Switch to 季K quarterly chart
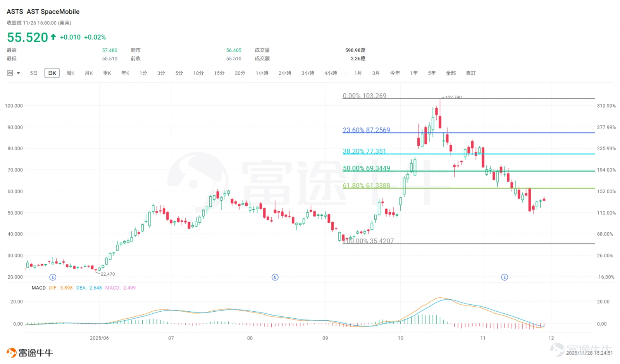620x364 pixels. pos(107,73)
